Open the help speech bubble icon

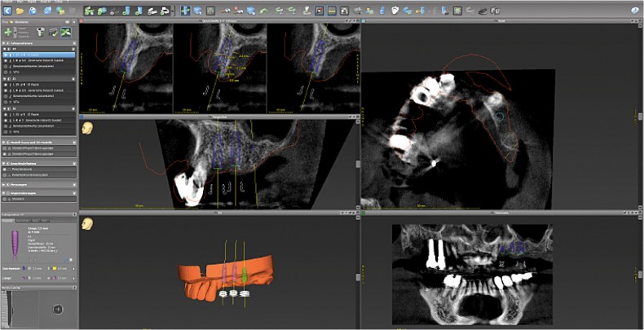(x=635, y=11)
